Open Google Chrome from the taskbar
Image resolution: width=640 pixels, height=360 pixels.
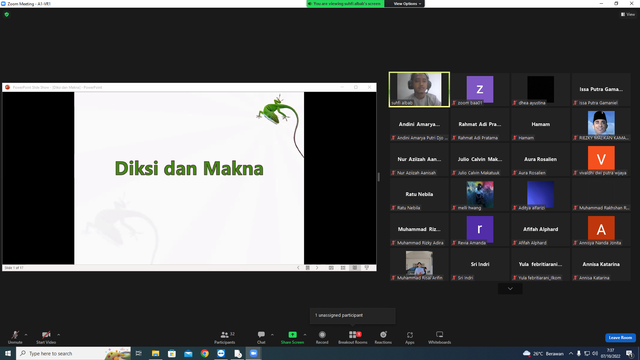[x=204, y=353]
